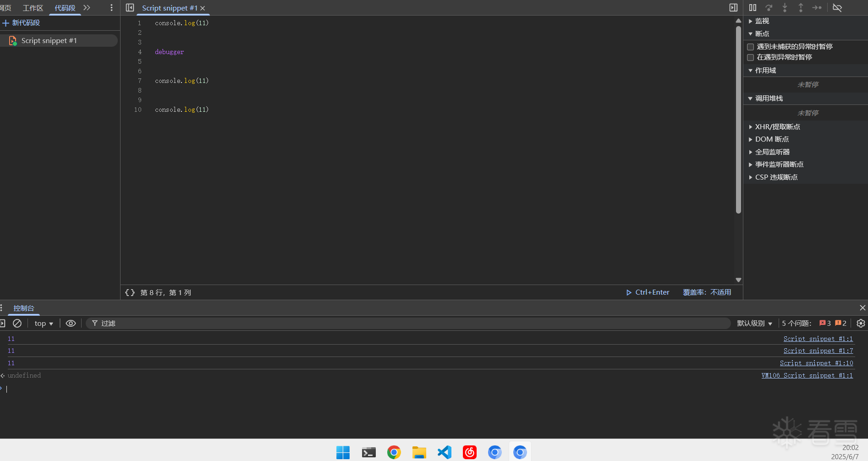Screen dimensions: 868x461
Task: Enable 在遇到异常时暂停 checkbox
Action: [751, 57]
